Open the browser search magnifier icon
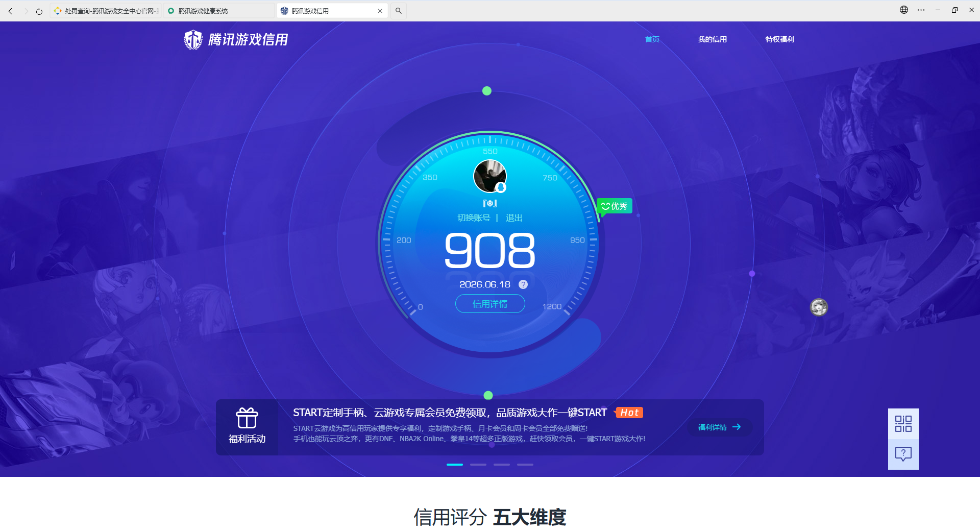This screenshot has height=531, width=980. click(399, 11)
